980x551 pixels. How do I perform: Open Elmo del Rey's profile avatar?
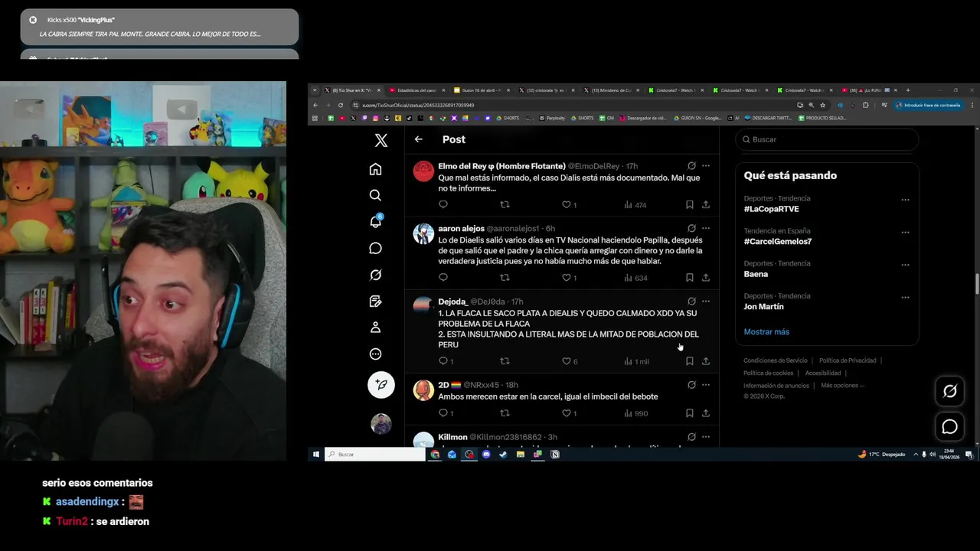423,171
